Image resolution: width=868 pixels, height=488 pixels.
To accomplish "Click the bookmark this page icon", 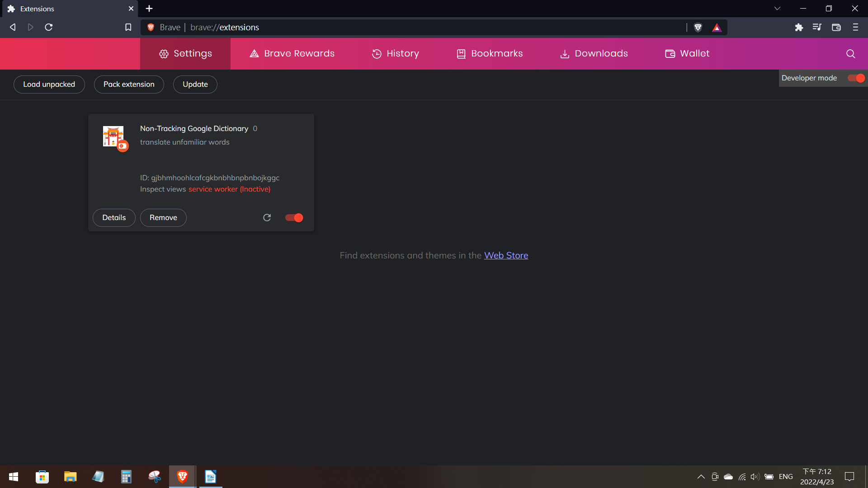I will coord(128,28).
